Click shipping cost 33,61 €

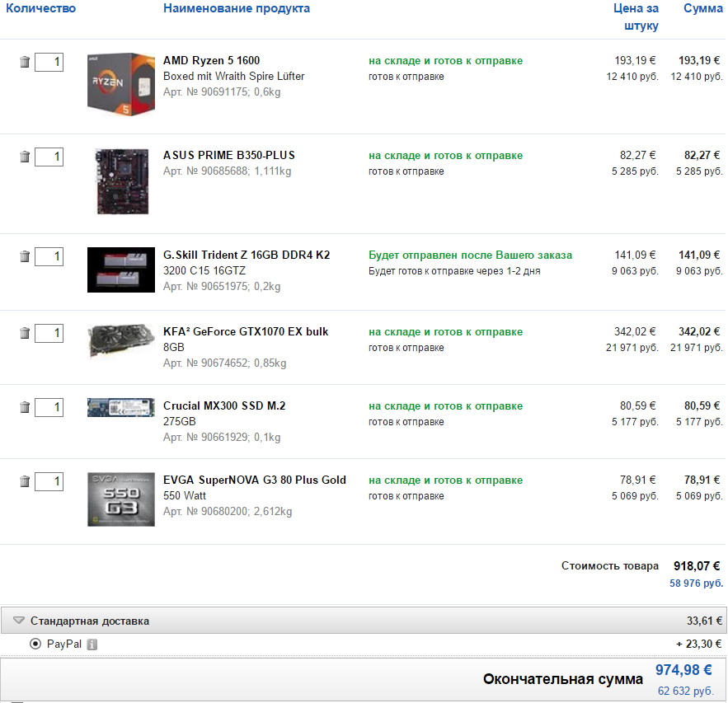pyautogui.click(x=704, y=621)
